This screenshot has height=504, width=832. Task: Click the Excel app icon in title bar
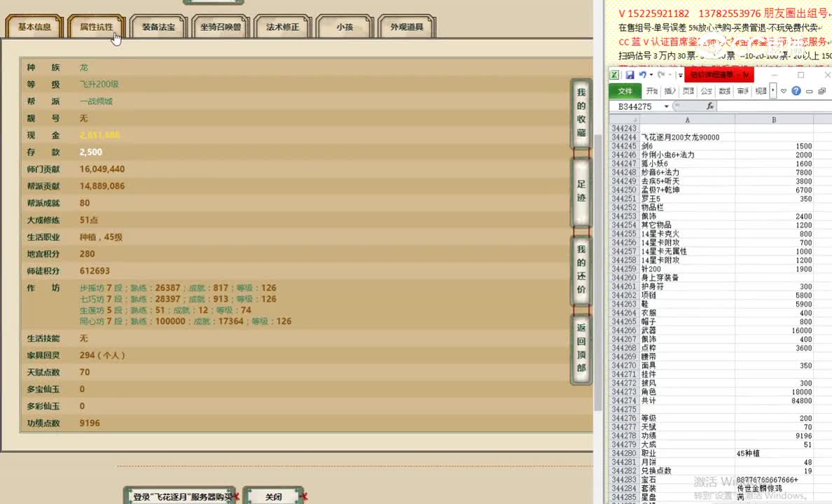(614, 75)
